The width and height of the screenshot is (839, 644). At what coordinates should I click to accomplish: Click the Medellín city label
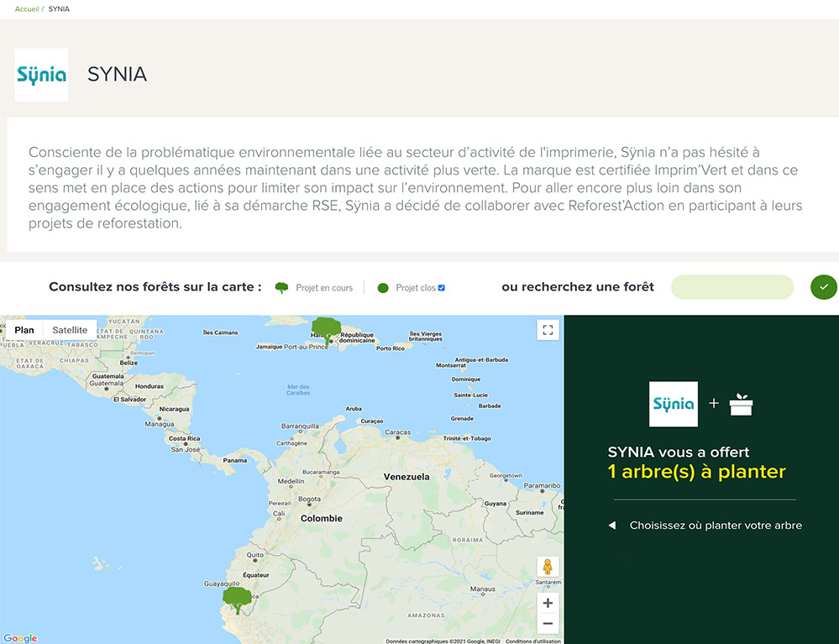tap(291, 481)
